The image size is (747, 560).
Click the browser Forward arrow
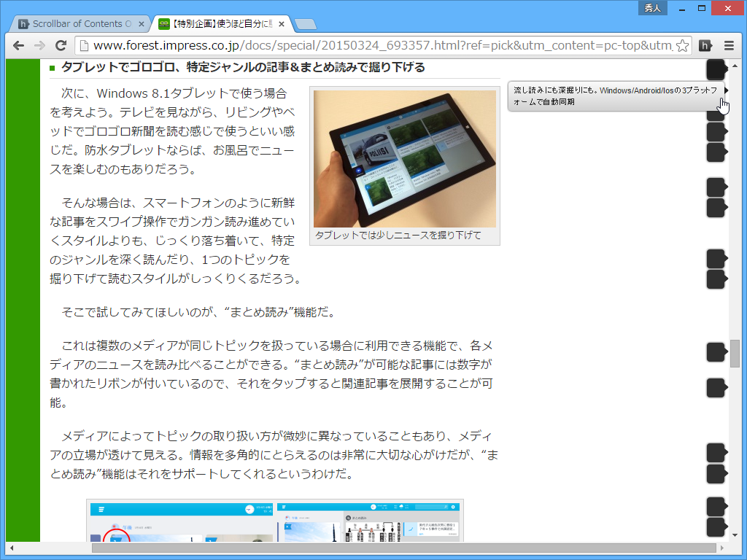pyautogui.click(x=39, y=45)
